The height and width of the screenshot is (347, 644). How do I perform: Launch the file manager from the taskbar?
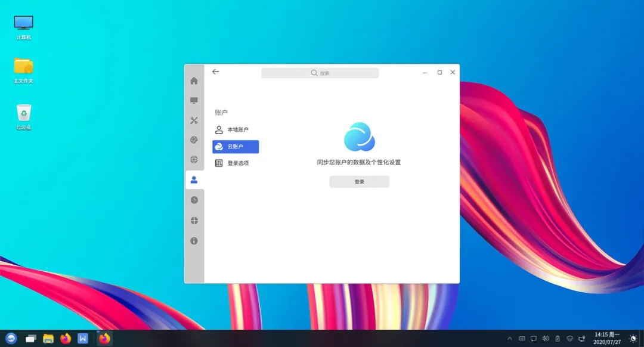[48, 338]
